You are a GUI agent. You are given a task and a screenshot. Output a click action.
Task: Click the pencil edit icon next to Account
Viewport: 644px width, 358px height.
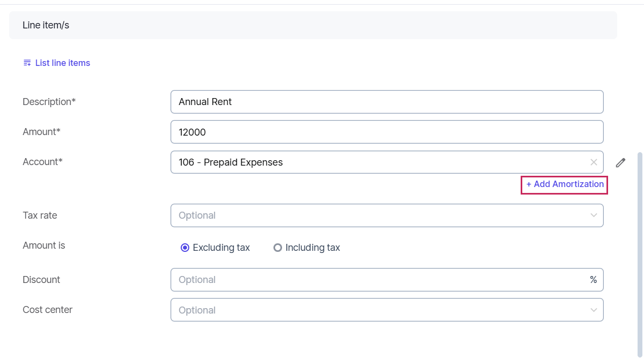click(620, 163)
